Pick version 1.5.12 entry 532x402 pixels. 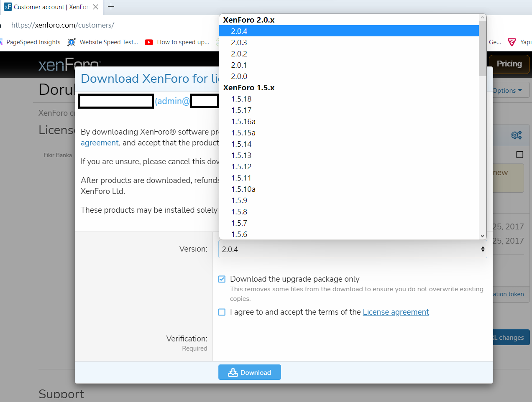click(x=349, y=166)
